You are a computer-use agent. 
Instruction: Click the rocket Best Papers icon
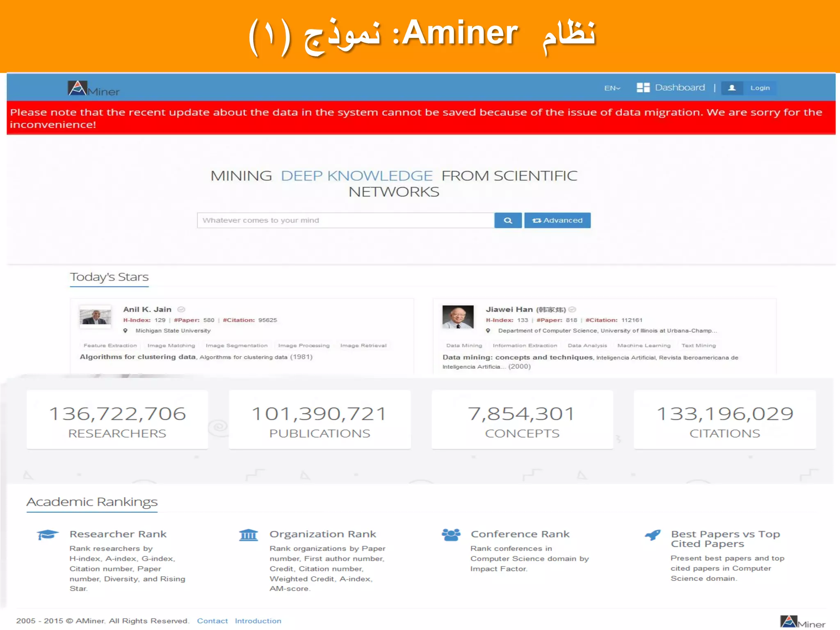(x=653, y=535)
